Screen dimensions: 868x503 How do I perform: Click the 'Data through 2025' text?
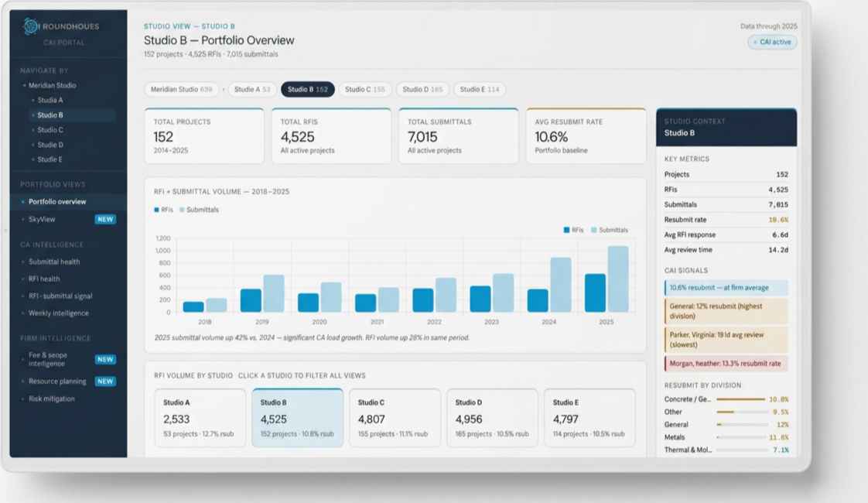pos(769,26)
